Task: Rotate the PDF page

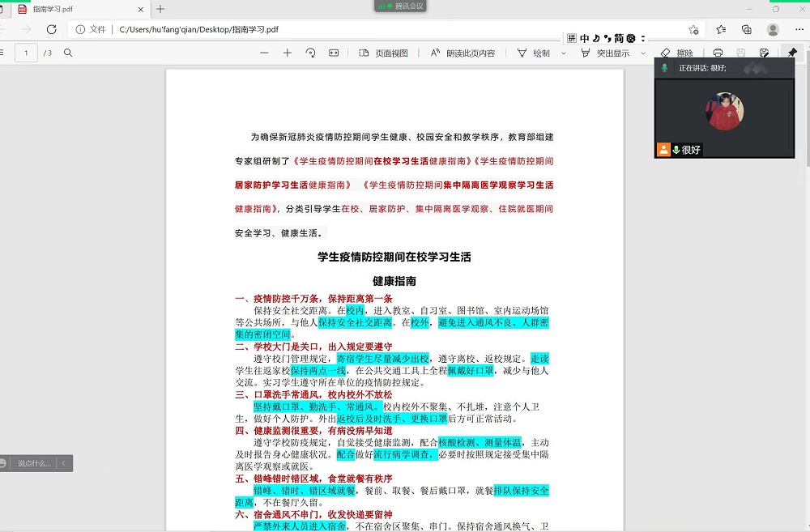Action: [310, 53]
